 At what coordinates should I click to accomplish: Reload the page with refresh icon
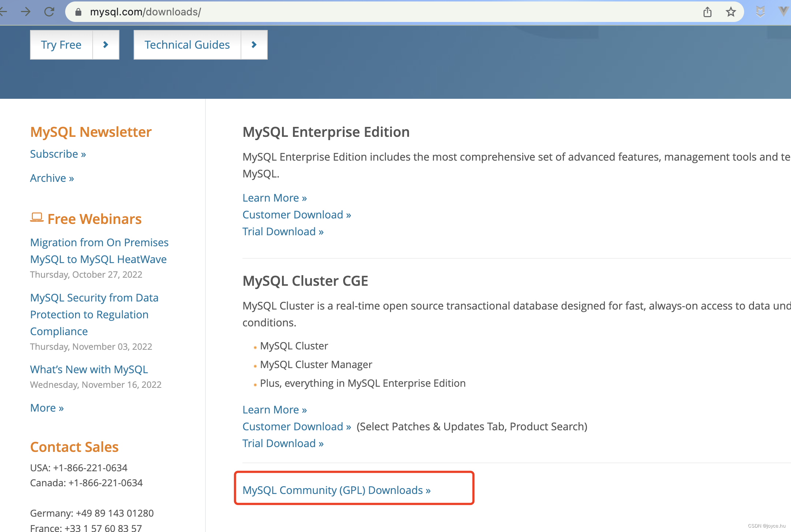tap(49, 12)
